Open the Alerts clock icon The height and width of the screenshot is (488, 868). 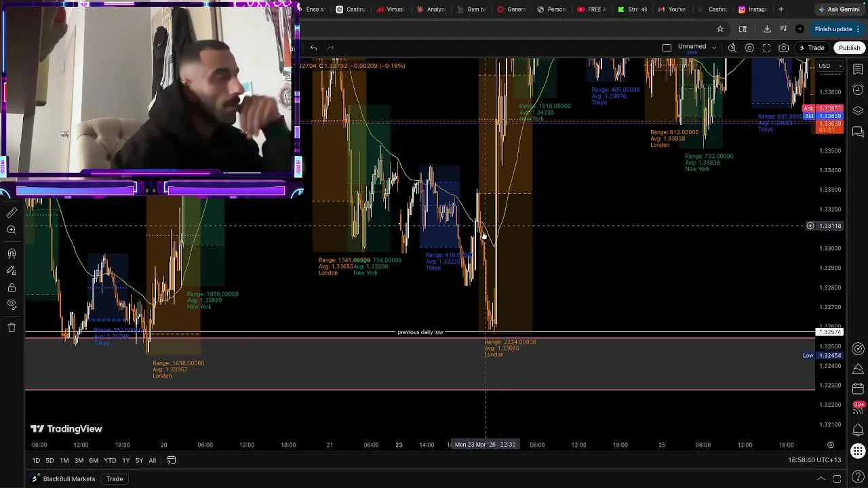[858, 90]
